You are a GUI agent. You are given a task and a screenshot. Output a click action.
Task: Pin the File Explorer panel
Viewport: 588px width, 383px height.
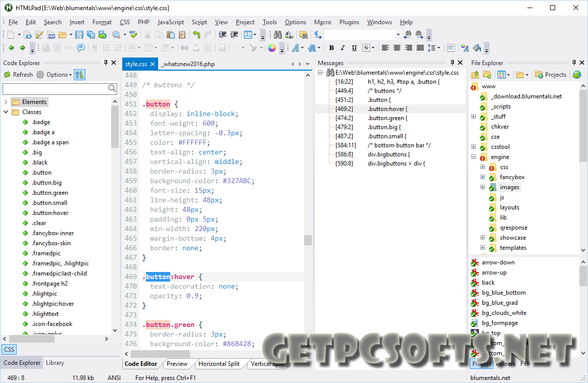tap(574, 63)
